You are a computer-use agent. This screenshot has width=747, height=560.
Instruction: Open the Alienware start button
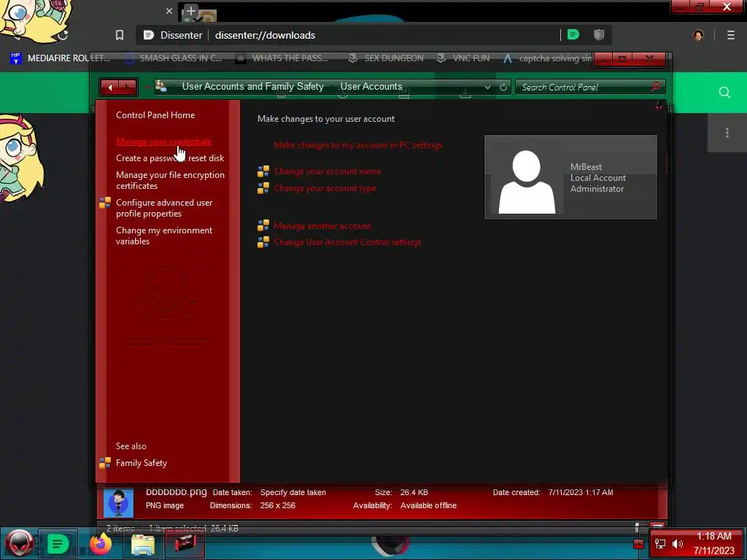(19, 543)
